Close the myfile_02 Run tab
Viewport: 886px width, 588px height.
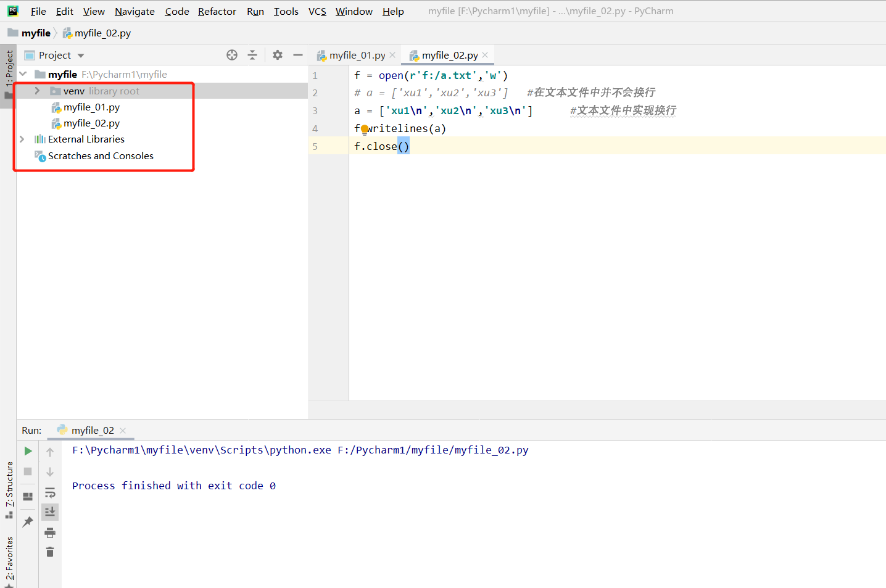click(x=123, y=431)
